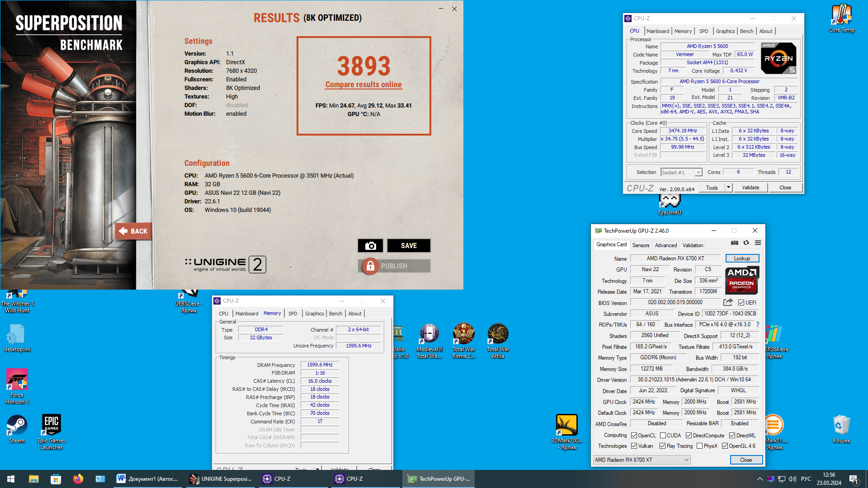Screen dimensions: 868x488
Task: Click Bus Interface question mark in GPU-Z
Action: pyautogui.click(x=758, y=324)
